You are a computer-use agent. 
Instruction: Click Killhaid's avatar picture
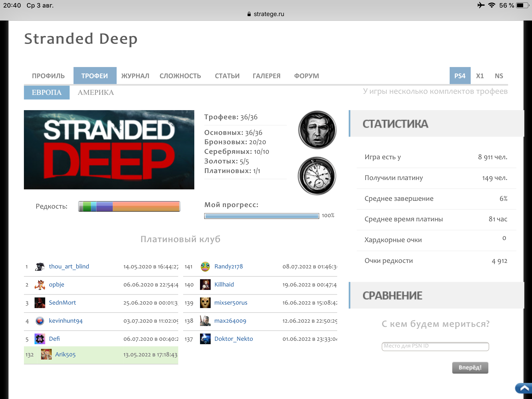coord(205,285)
